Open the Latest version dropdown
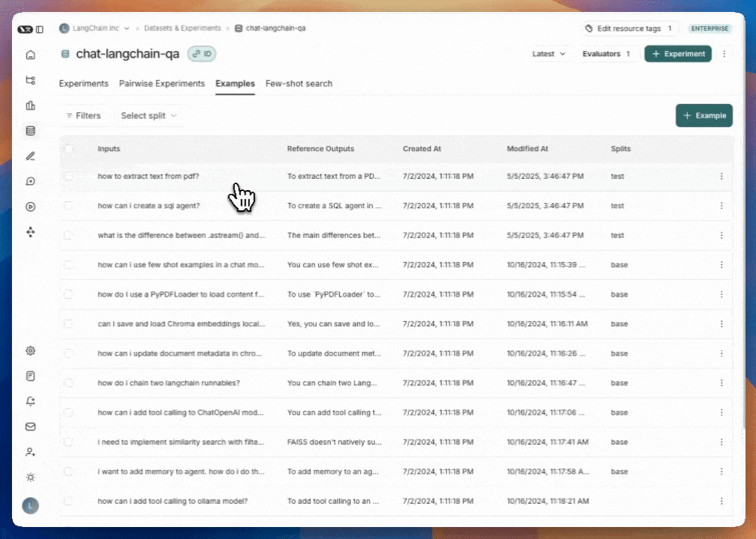The width and height of the screenshot is (756, 539). pyautogui.click(x=549, y=54)
